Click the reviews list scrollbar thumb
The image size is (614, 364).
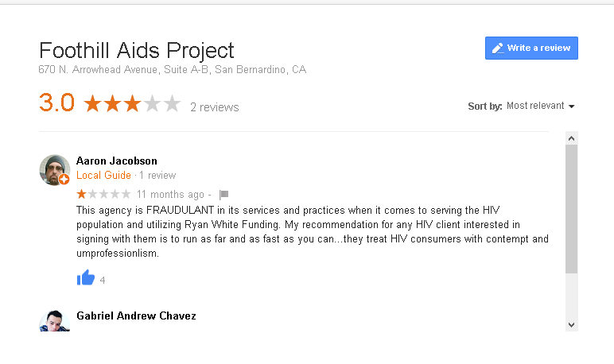click(571, 209)
